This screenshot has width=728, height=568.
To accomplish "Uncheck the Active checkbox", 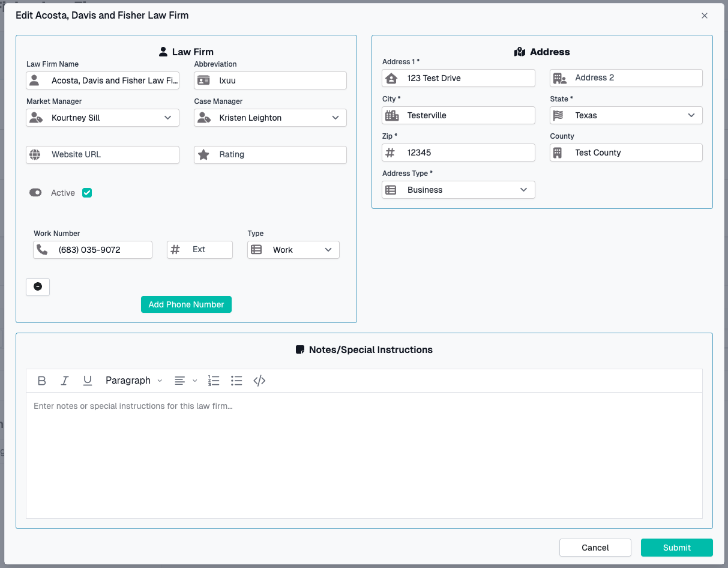I will click(x=87, y=193).
